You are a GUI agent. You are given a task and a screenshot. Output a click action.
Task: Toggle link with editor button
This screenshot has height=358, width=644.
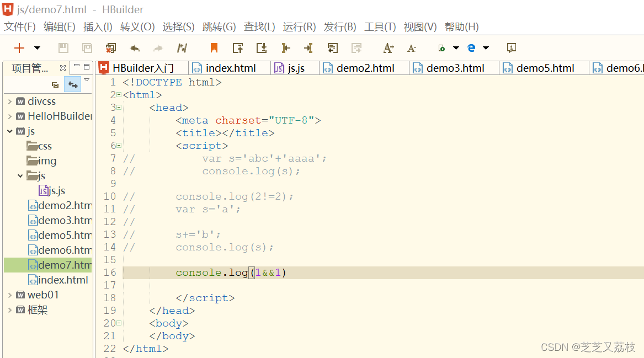pos(73,84)
